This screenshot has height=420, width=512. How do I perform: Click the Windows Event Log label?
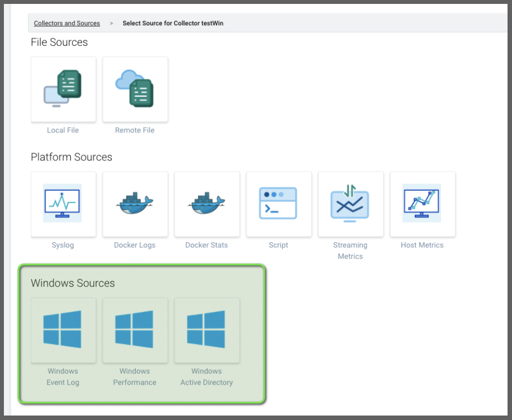[x=63, y=376]
